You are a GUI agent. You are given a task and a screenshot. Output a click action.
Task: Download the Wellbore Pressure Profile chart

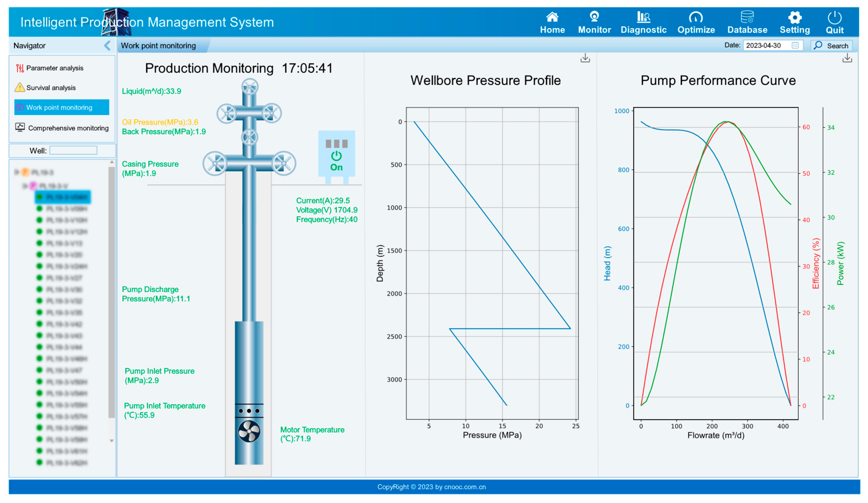point(585,58)
